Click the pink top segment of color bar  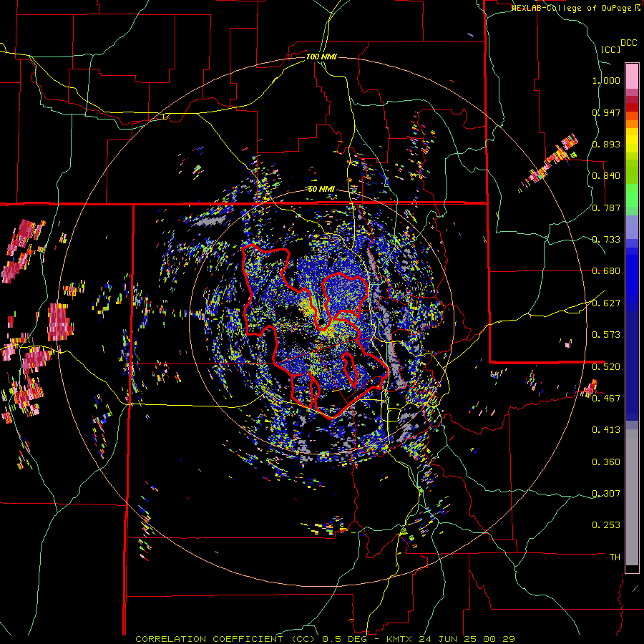coord(632,76)
